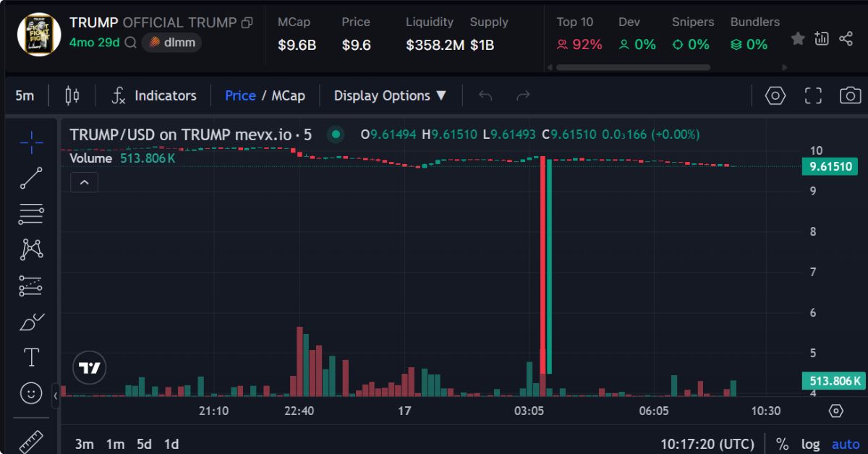Open chart settings hexagon icon in toolbar
The image size is (868, 454).
coord(775,95)
